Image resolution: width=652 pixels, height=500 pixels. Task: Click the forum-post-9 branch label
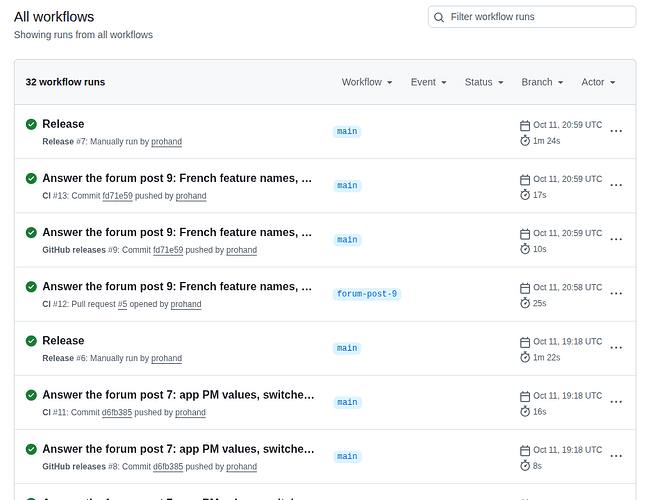(367, 294)
